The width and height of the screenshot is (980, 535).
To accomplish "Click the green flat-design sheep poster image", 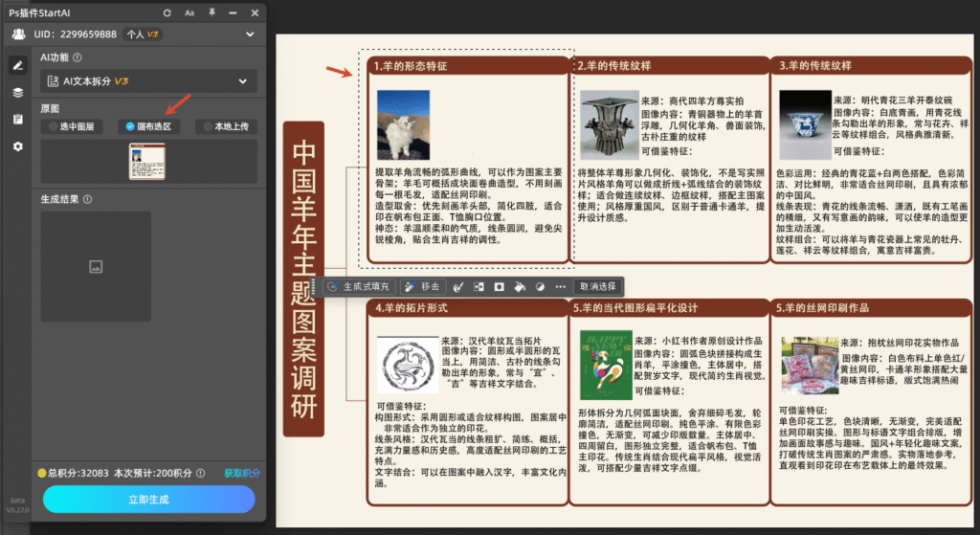I will (606, 365).
